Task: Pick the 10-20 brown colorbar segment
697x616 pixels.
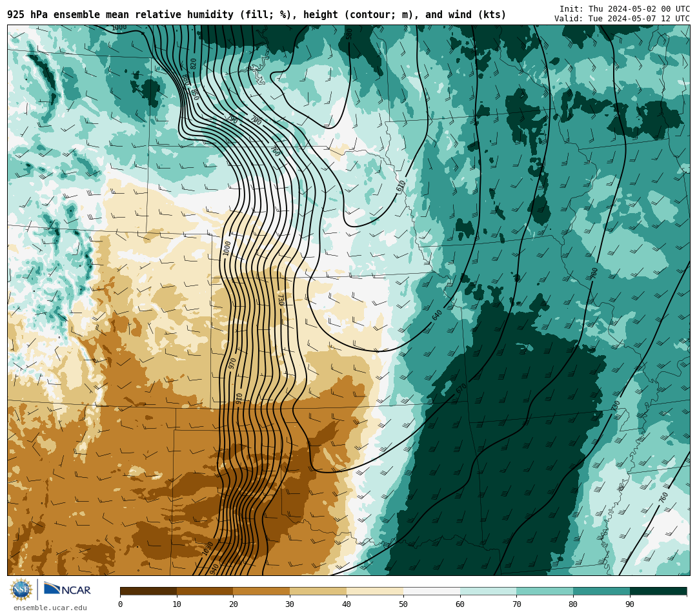Action: point(205,591)
